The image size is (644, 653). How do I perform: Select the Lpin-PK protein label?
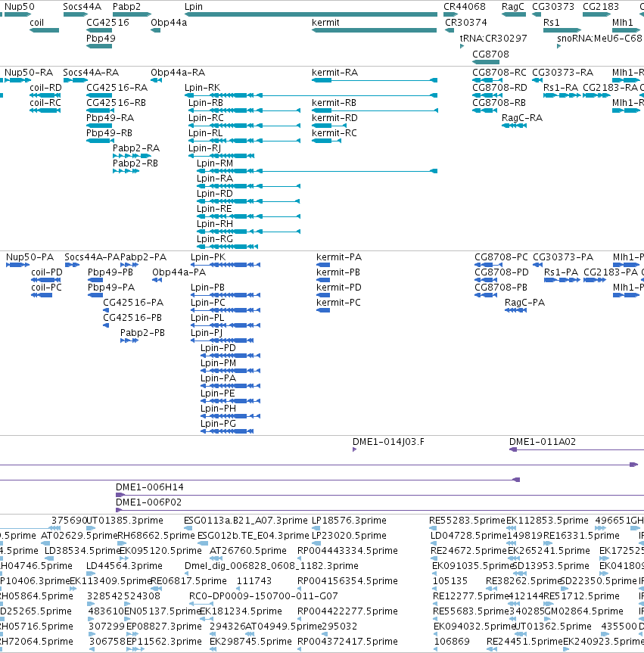pos(208,257)
